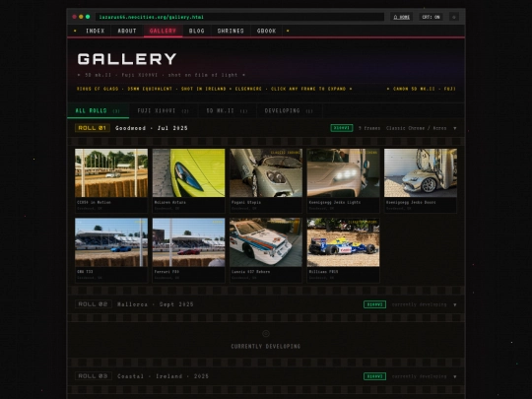Click the HOME button in title bar
532x399 pixels.
pos(401,17)
